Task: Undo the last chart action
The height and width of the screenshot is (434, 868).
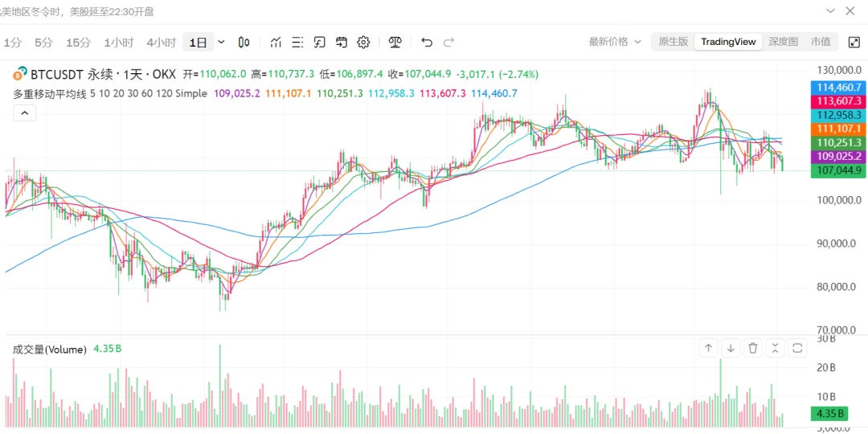Action: [x=427, y=42]
